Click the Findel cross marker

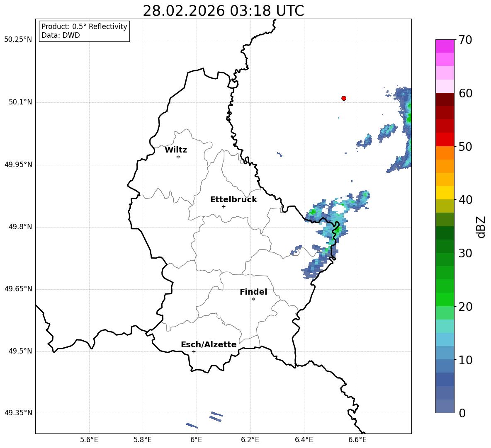tap(253, 299)
